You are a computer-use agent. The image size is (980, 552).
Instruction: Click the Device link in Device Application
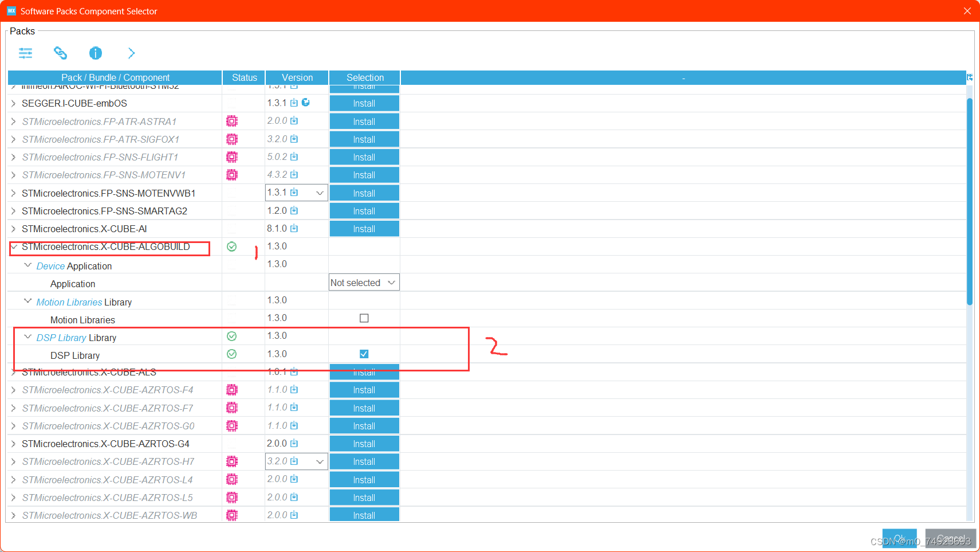coord(50,266)
